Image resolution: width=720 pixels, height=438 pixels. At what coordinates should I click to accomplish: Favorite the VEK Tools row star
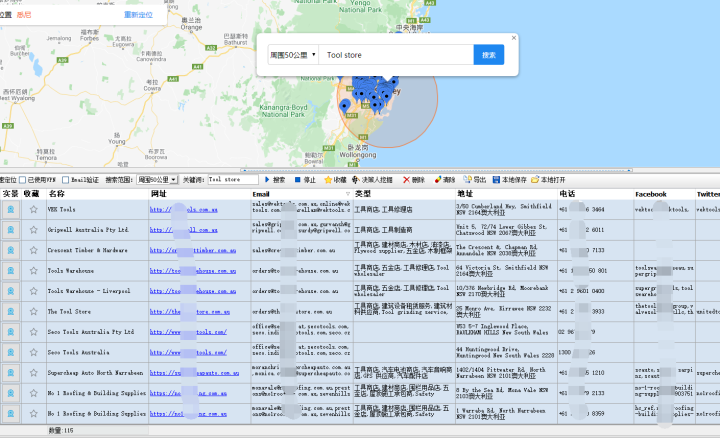tap(34, 209)
